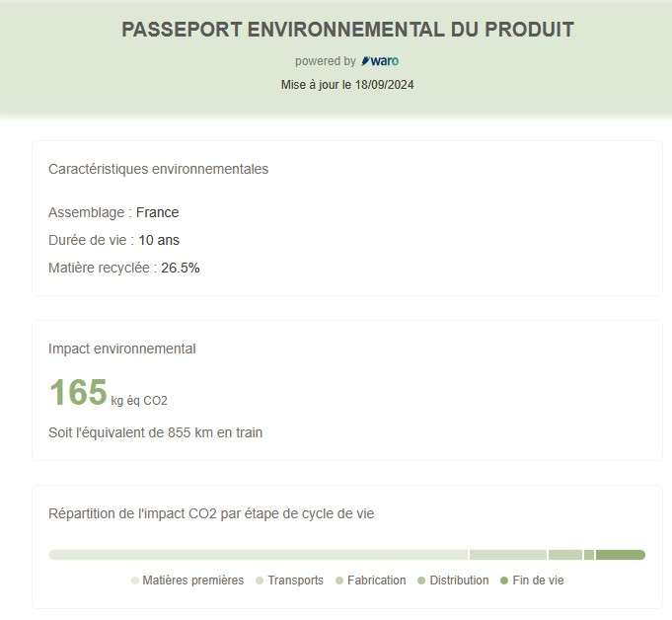Viewport: 672px width, 620px height.
Task: Select the Transports bar segment
Action: (x=508, y=555)
